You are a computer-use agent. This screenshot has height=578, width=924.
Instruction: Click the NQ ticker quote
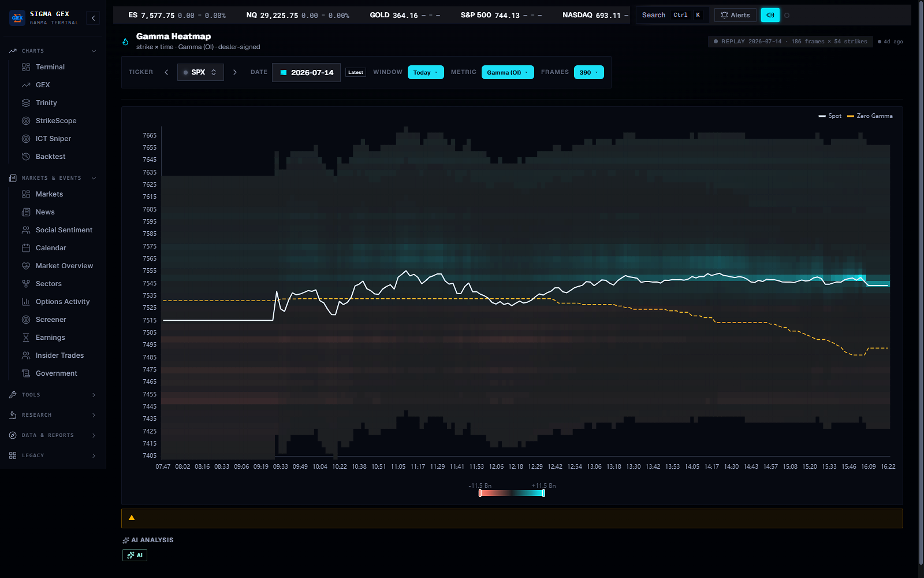[x=297, y=15]
